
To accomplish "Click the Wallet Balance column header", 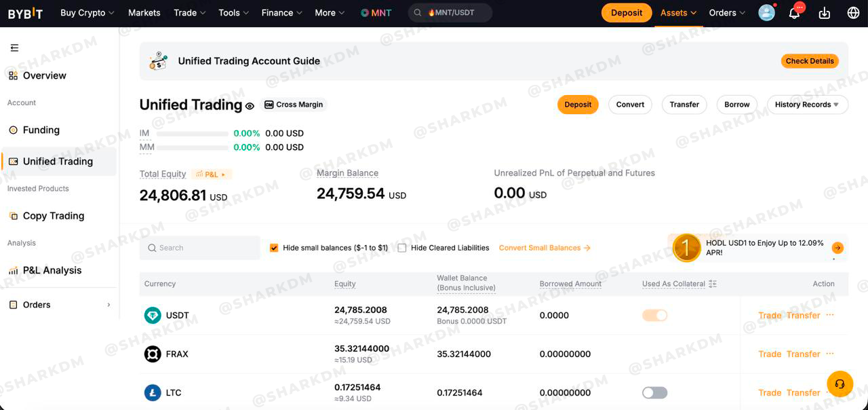I will [x=467, y=283].
